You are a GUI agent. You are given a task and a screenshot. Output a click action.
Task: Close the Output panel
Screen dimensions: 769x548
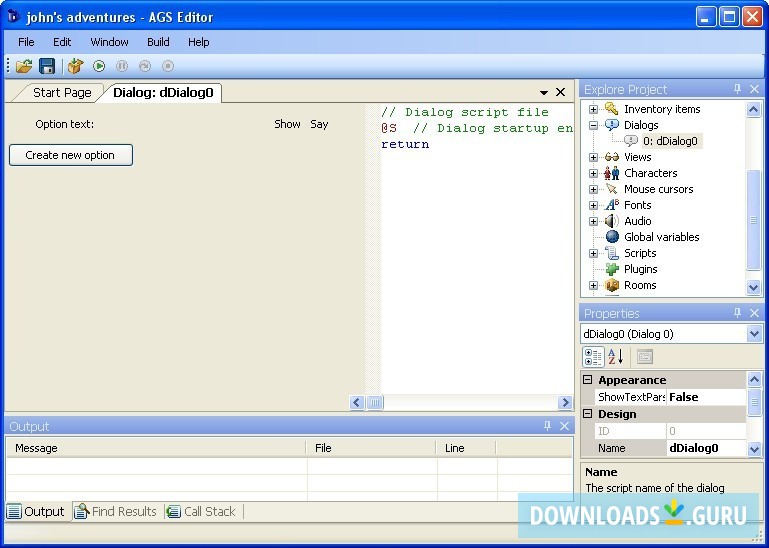(564, 426)
